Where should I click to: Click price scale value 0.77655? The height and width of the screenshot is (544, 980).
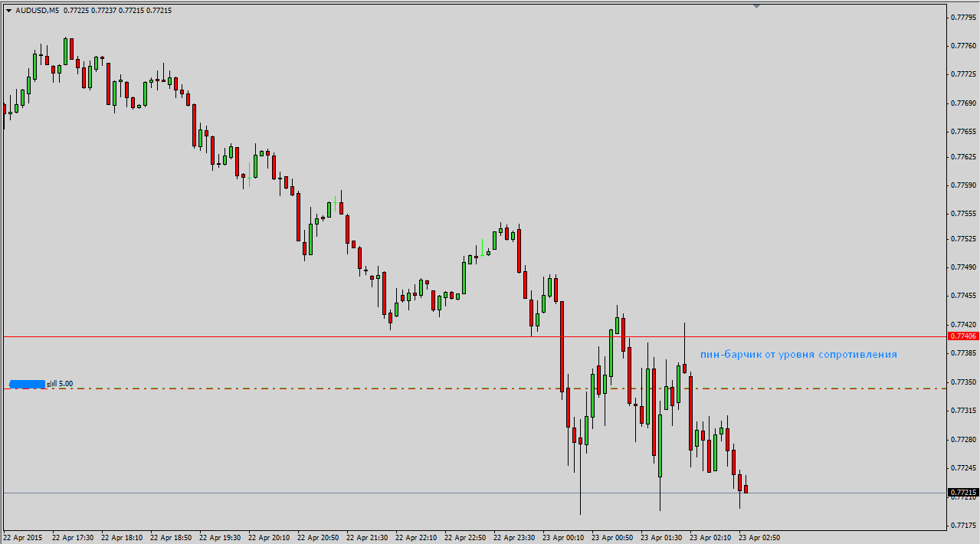pos(963,132)
